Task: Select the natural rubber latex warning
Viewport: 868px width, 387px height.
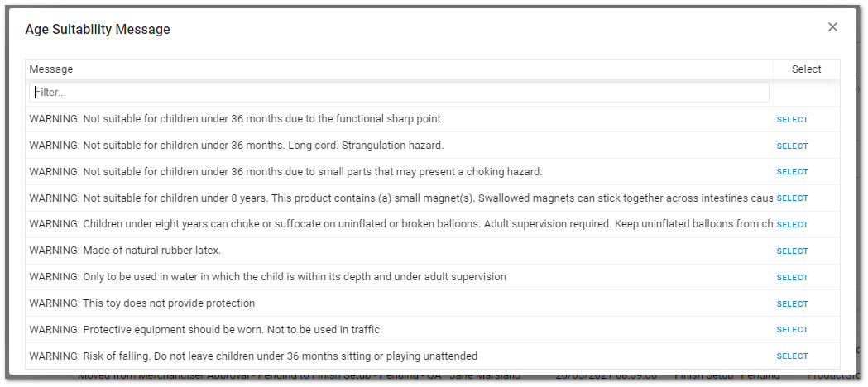Action: 792,251
